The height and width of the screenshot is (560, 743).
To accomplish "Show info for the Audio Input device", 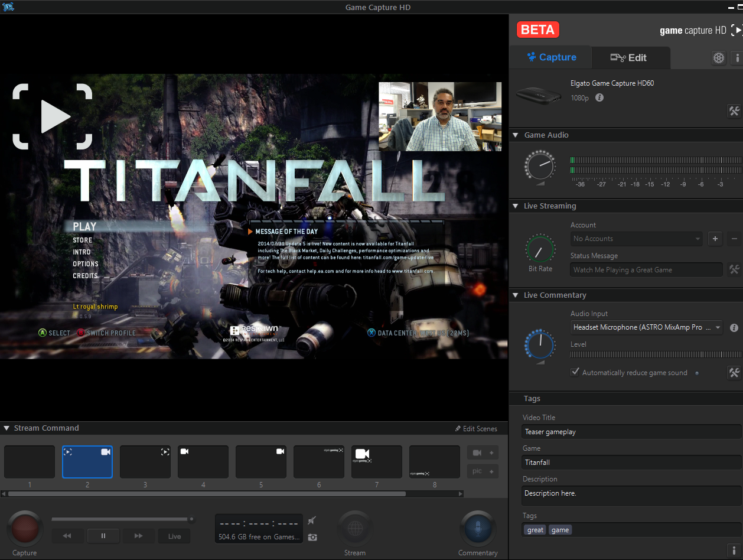I will (734, 327).
